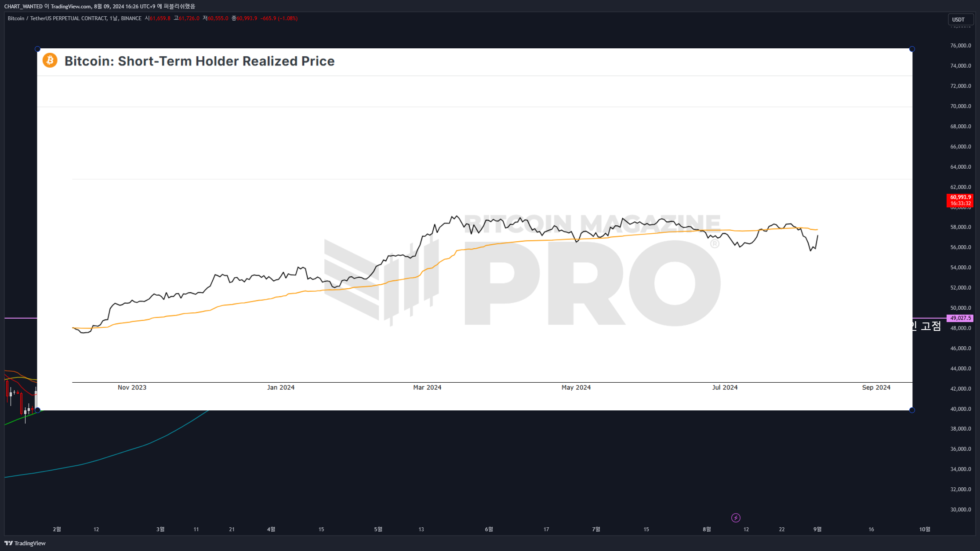Select the top-right image resize handle
Viewport: 980px width, 551px height.
pos(912,49)
